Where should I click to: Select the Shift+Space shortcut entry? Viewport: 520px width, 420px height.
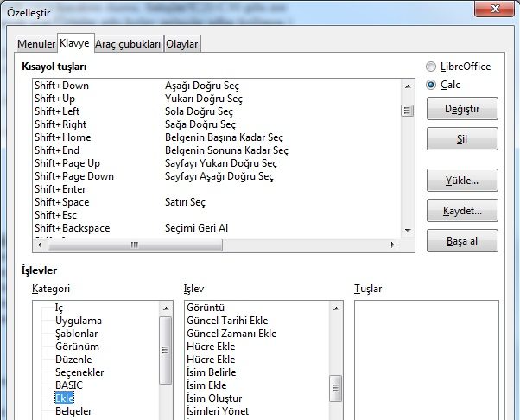[x=61, y=202]
